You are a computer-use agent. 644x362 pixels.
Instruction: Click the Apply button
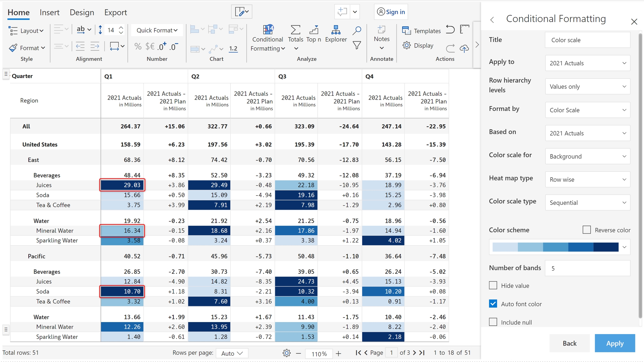tap(615, 343)
